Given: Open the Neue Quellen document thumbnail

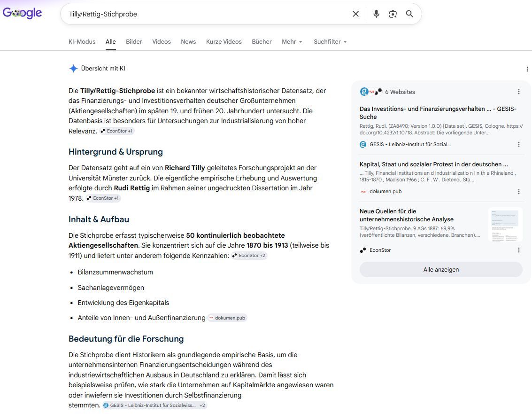Looking at the screenshot, I should pos(505,225).
